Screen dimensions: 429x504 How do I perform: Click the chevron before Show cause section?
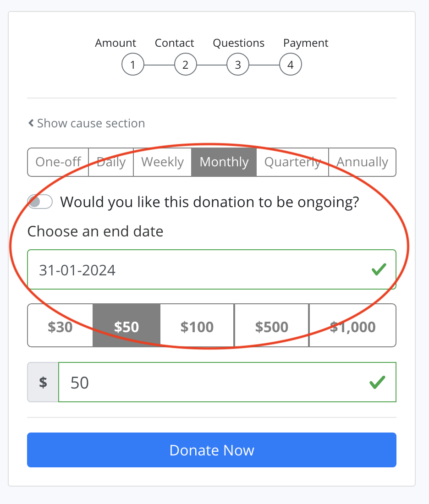click(x=31, y=123)
